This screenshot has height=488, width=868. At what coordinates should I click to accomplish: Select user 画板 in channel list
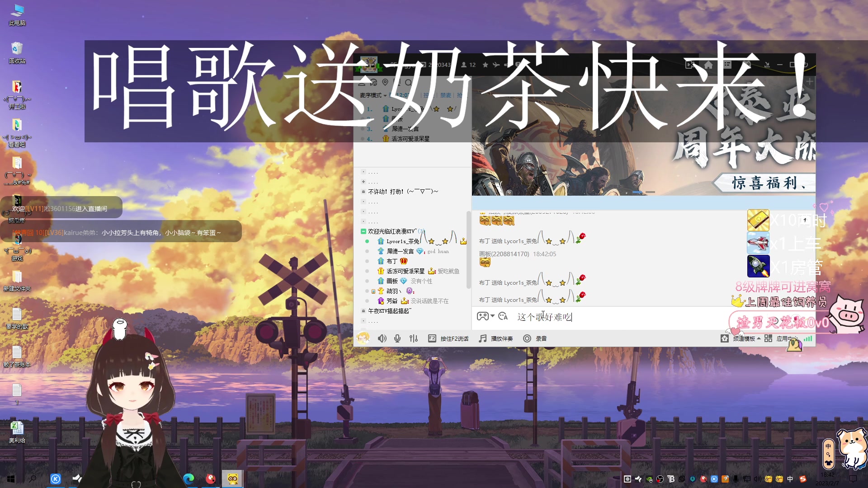(x=392, y=281)
